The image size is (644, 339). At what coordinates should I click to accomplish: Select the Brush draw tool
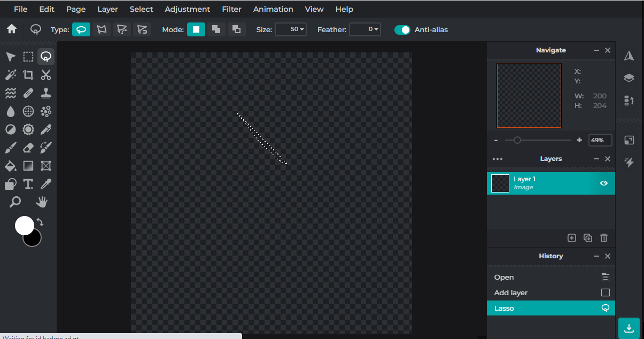pos(11,148)
